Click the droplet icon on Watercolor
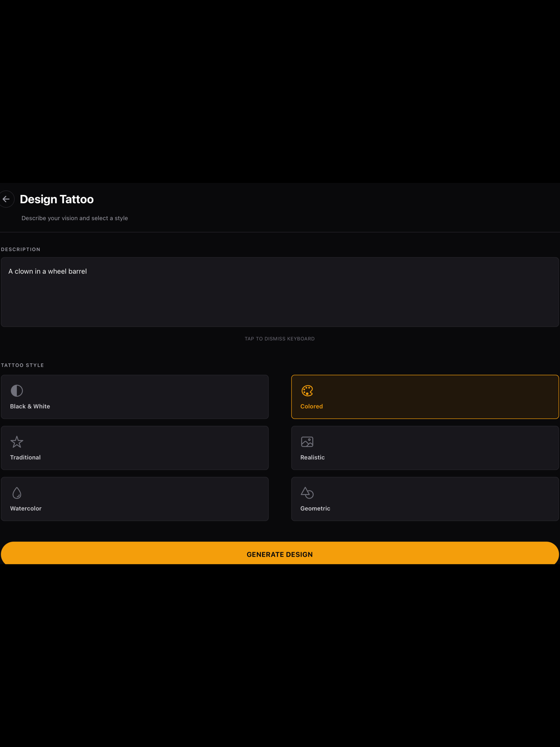 click(17, 493)
